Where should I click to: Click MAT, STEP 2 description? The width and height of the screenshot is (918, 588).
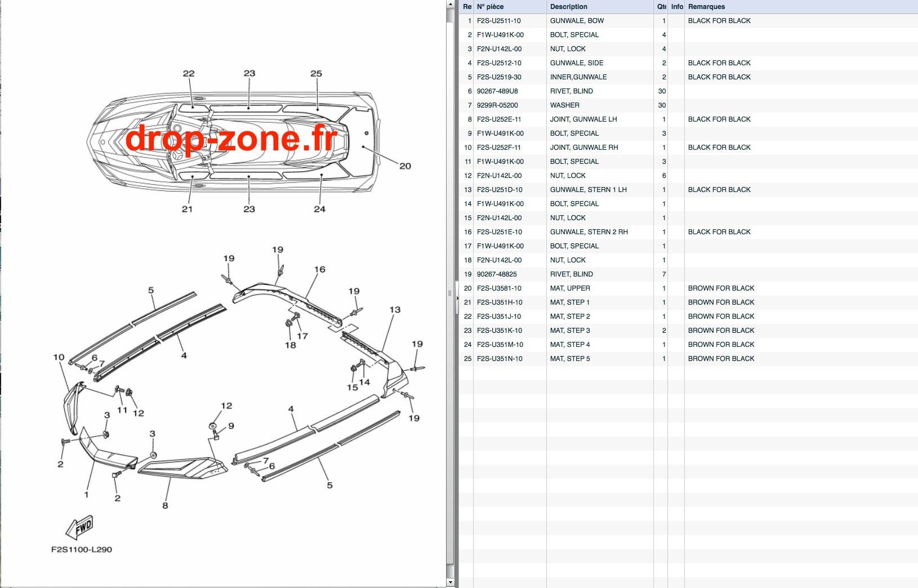[x=570, y=317]
